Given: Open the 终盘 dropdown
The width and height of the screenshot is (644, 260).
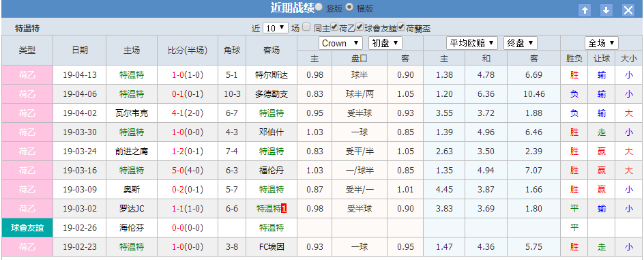Looking at the screenshot, I should 520,43.
